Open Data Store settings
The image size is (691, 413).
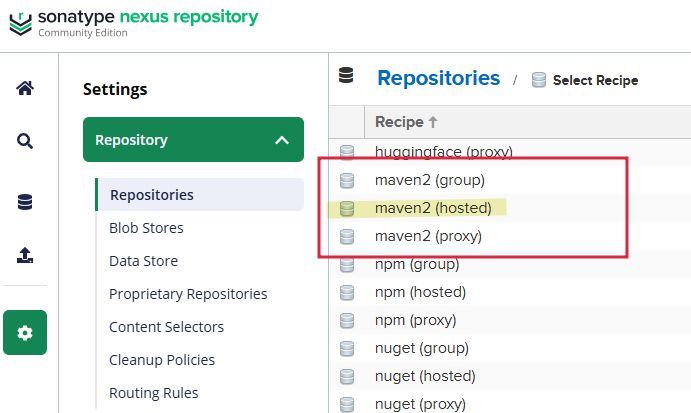click(143, 261)
